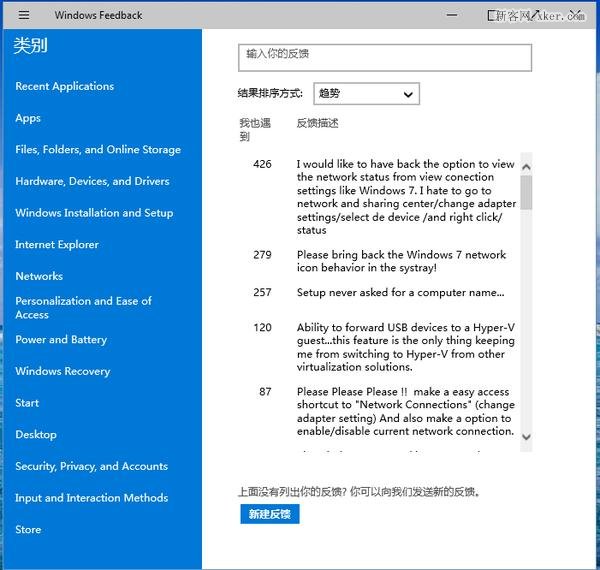Choose Files, Folders, and Online Storage
This screenshot has height=570, width=600.
point(98,150)
